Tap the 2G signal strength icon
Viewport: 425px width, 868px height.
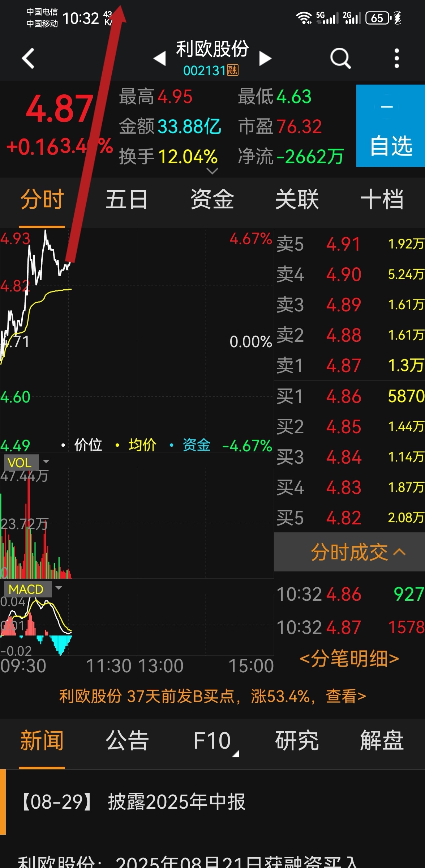(x=352, y=18)
